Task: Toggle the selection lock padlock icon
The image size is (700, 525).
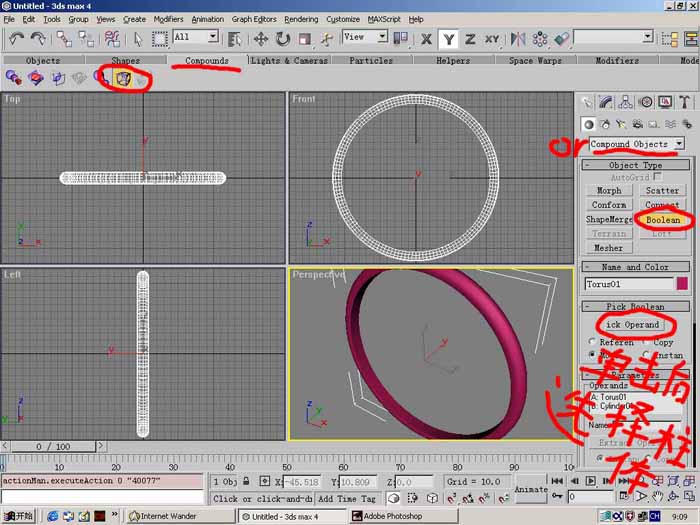Action: pyautogui.click(x=246, y=481)
